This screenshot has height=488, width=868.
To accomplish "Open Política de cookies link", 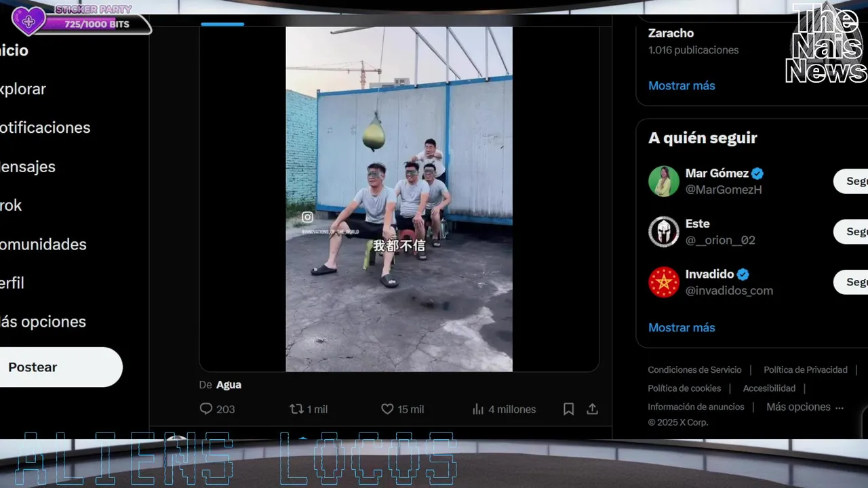I will click(684, 388).
